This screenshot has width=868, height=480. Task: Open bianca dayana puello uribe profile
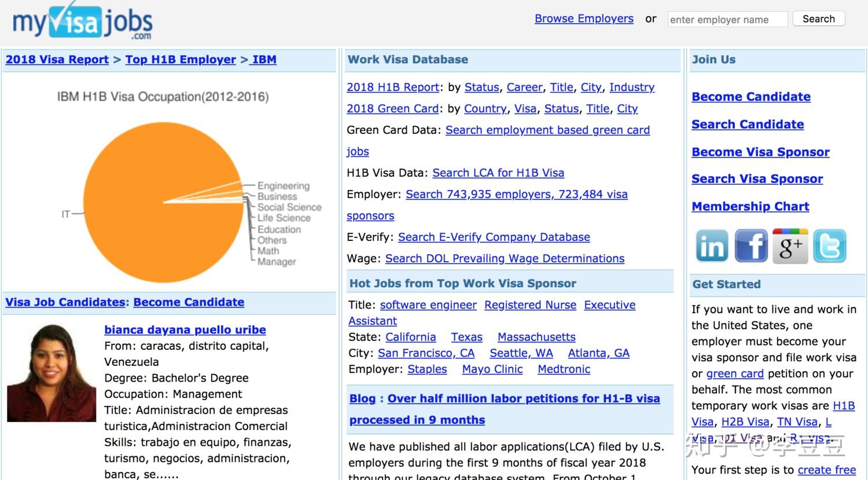tap(185, 329)
